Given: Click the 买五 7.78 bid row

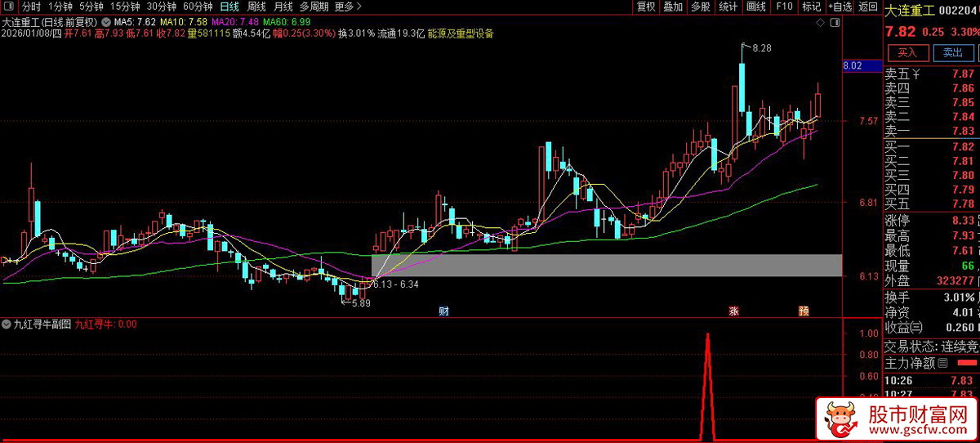Looking at the screenshot, I should tap(931, 204).
